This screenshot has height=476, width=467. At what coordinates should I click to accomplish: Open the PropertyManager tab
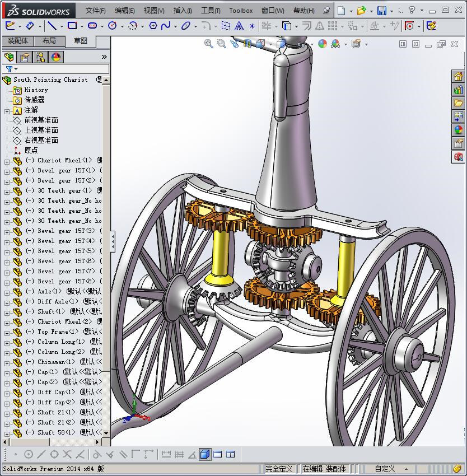pyautogui.click(x=25, y=57)
